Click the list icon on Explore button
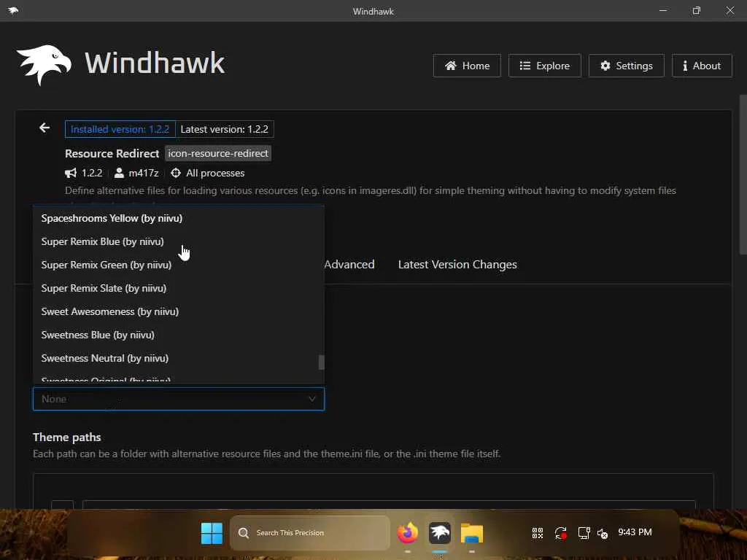The width and height of the screenshot is (747, 560). 525,66
